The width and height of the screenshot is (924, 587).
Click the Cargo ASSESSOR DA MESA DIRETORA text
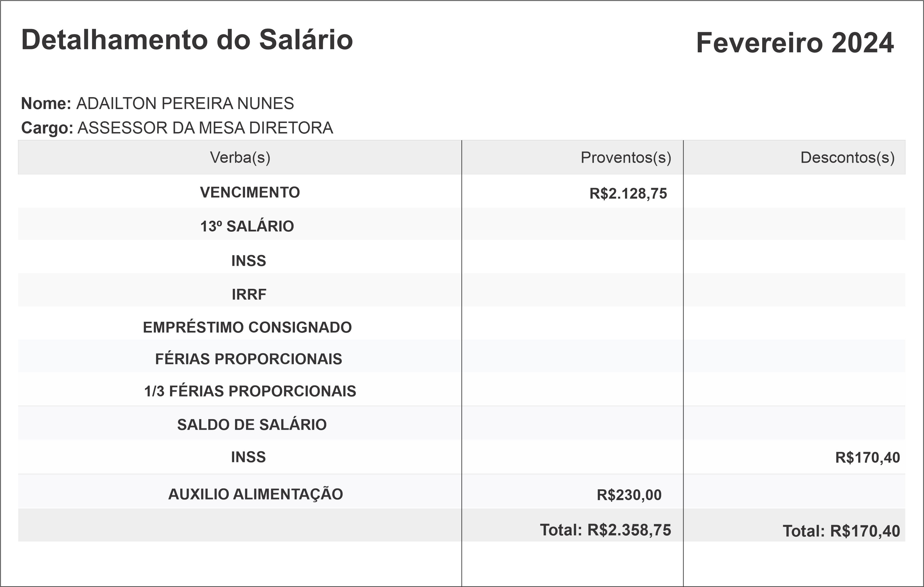point(205,128)
